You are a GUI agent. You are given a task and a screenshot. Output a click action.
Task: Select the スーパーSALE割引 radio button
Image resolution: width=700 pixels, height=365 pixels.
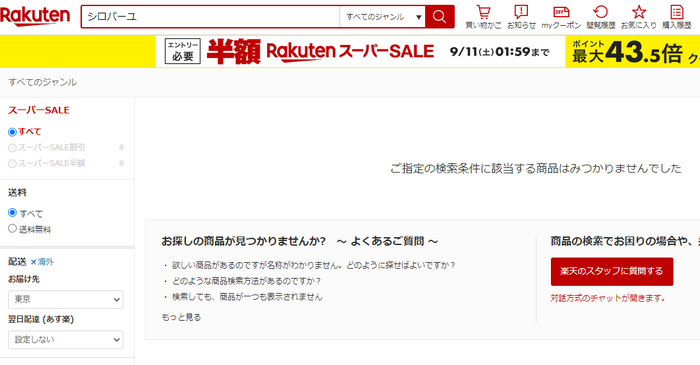(12, 148)
